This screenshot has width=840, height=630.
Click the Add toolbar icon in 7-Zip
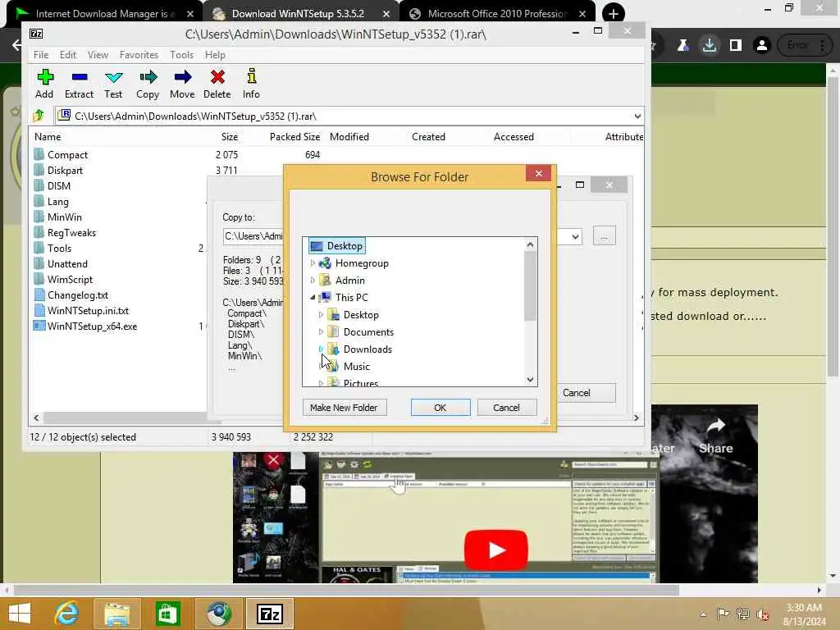tap(45, 84)
